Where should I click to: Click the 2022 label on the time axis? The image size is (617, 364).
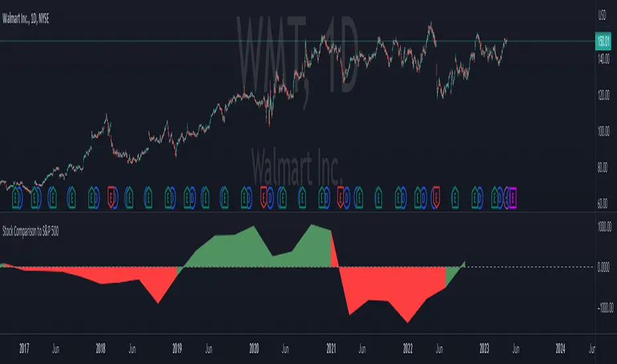click(x=408, y=348)
